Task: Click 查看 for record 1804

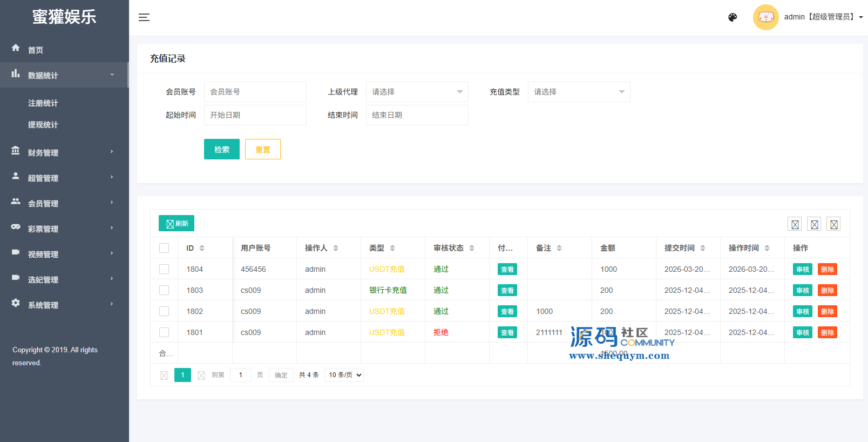Action: (507, 269)
